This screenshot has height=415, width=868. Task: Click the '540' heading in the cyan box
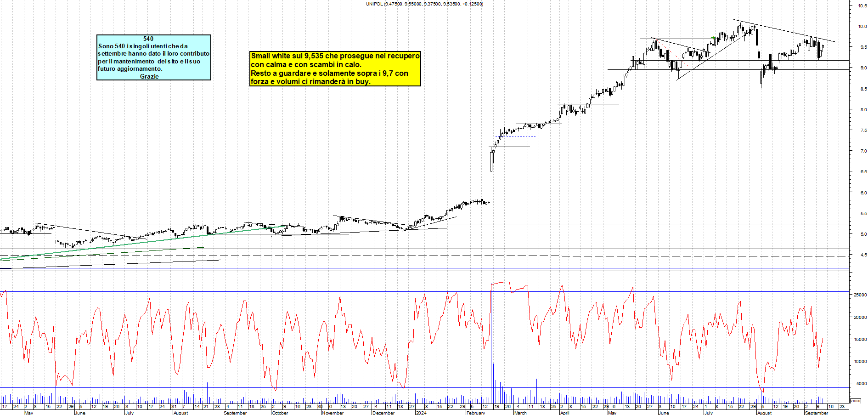pos(148,39)
